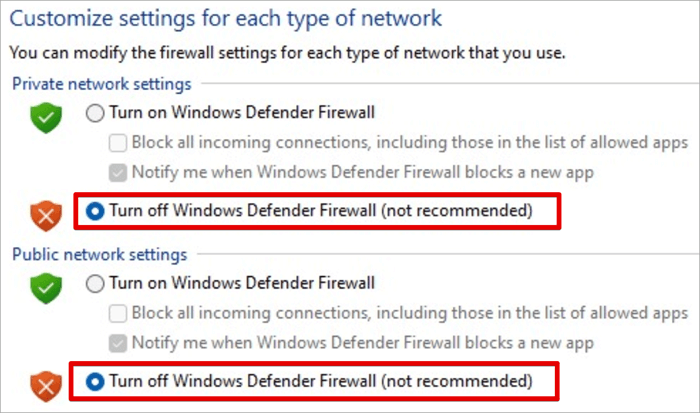Check private network Block all incoming connections box
700x413 pixels.
(x=119, y=142)
